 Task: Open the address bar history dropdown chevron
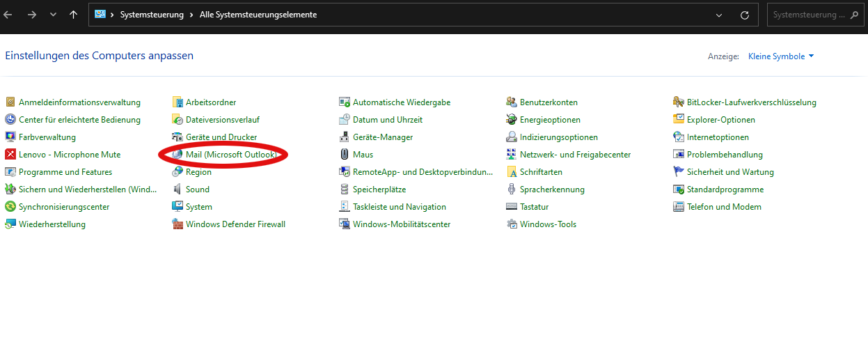point(719,15)
